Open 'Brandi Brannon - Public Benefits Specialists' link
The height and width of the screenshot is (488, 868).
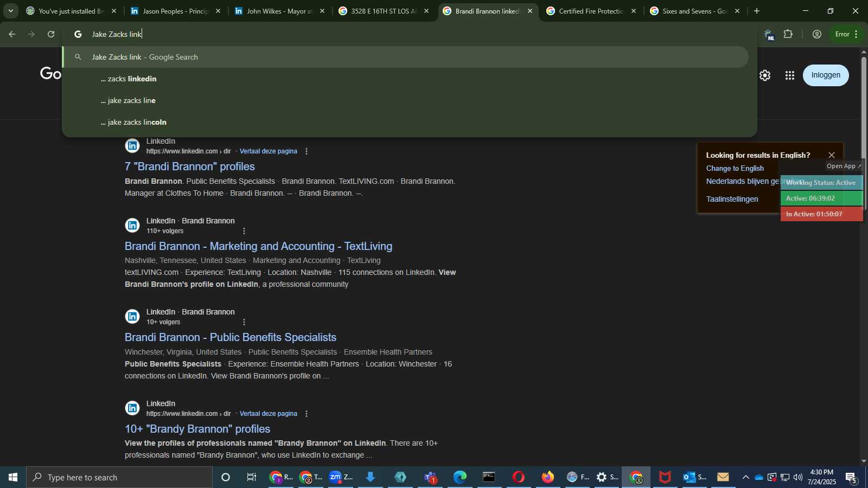pyautogui.click(x=231, y=337)
